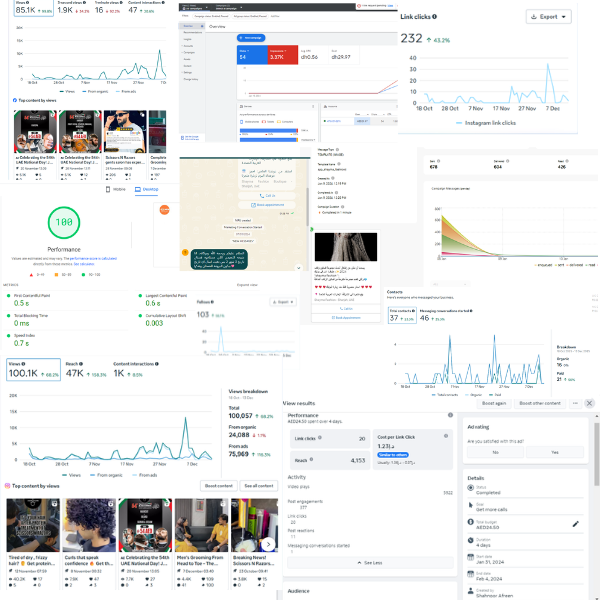600x600 pixels.
Task: Open Change history in Google Ads sidebar
Action: [191, 79]
